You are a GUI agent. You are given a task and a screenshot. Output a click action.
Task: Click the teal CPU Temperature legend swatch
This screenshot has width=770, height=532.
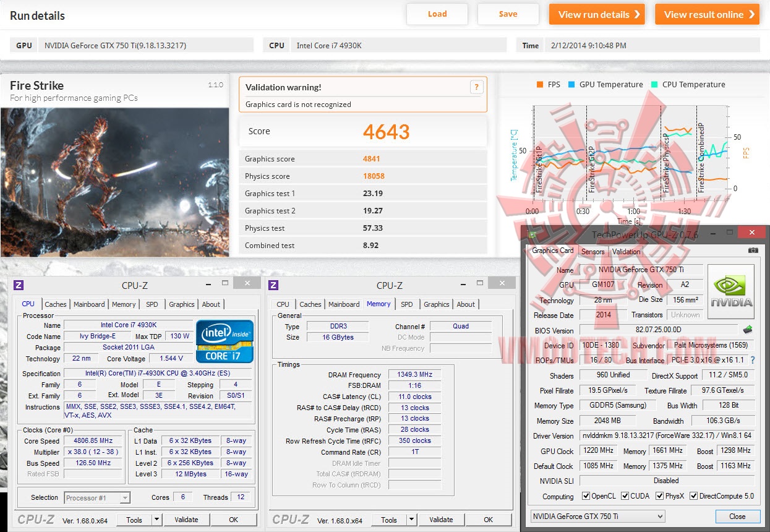654,85
